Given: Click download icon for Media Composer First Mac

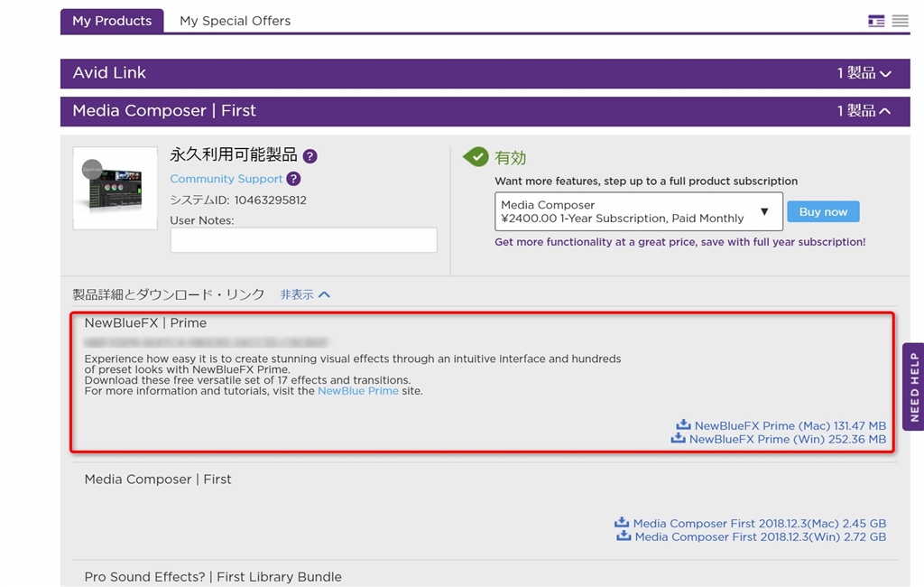Looking at the screenshot, I should [622, 523].
